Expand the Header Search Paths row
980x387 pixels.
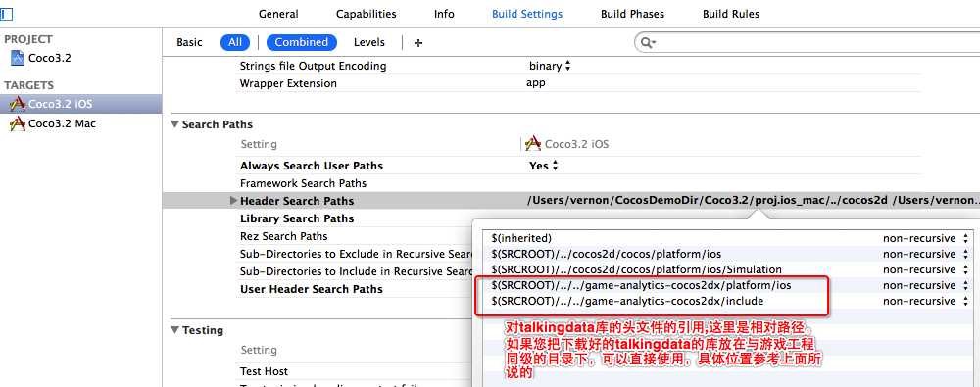pyautogui.click(x=234, y=201)
